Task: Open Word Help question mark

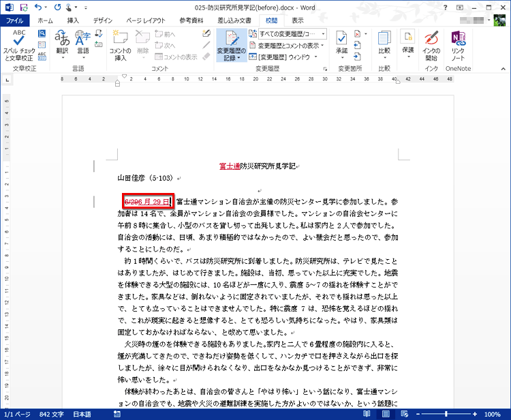Action: tap(446, 7)
